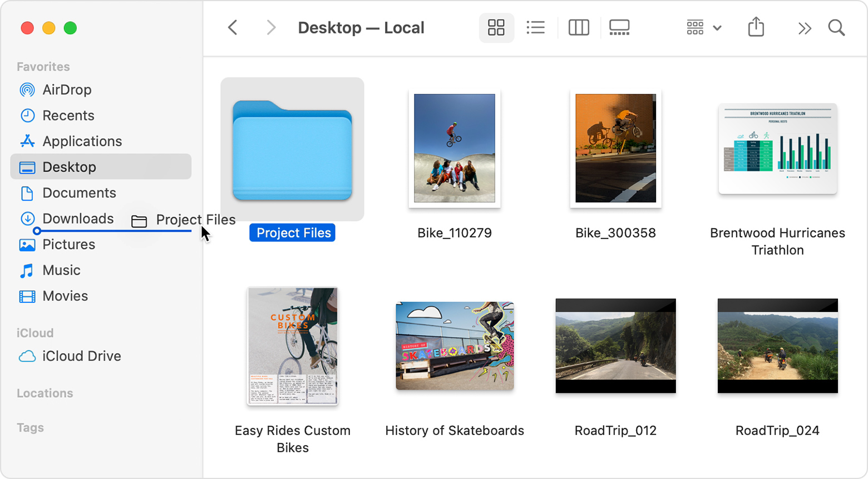This screenshot has width=868, height=479.
Task: Open the Finder search
Action: click(836, 27)
